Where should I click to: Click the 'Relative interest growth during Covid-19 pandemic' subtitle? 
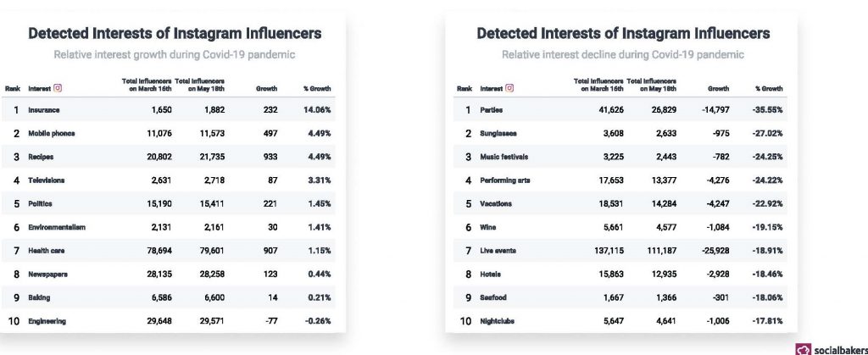[x=174, y=55]
